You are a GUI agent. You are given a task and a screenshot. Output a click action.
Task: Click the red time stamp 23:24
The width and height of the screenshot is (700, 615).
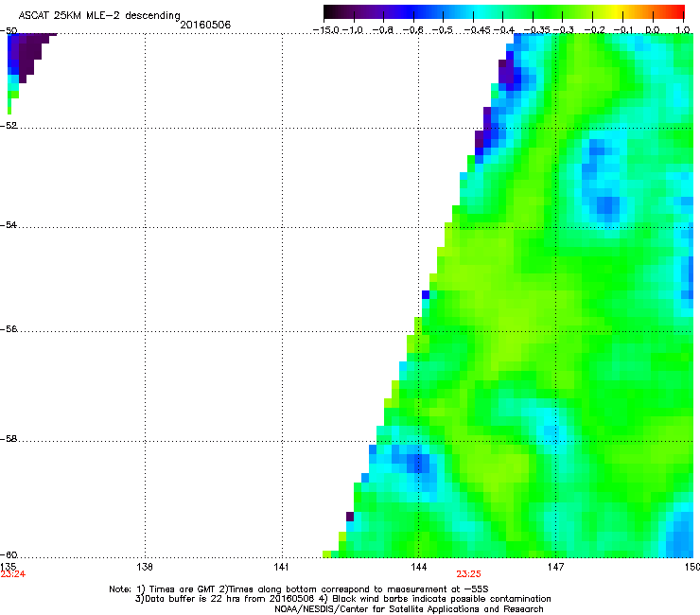[x=13, y=574]
